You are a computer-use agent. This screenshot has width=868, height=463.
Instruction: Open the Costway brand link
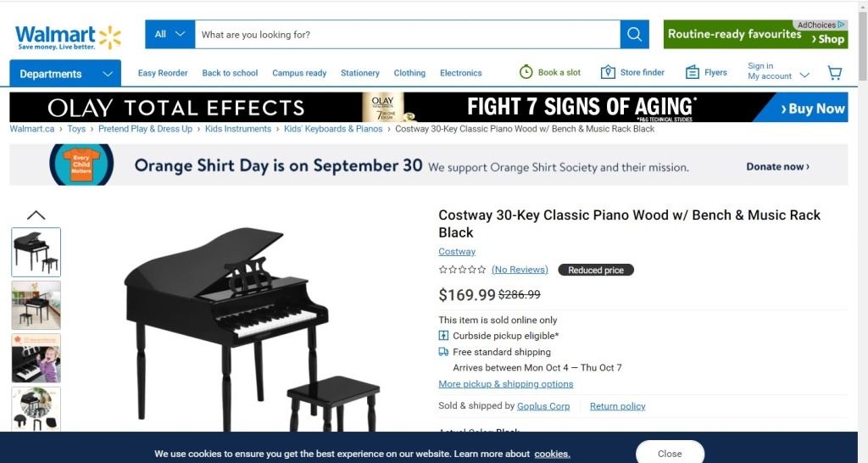click(x=457, y=252)
